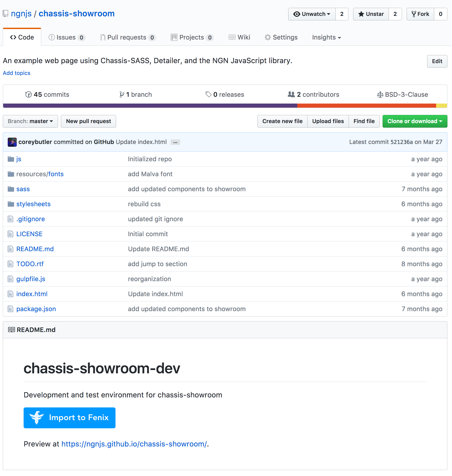This screenshot has height=476, width=452.
Task: Toggle Unwatch to stop watching
Action: pyautogui.click(x=312, y=14)
